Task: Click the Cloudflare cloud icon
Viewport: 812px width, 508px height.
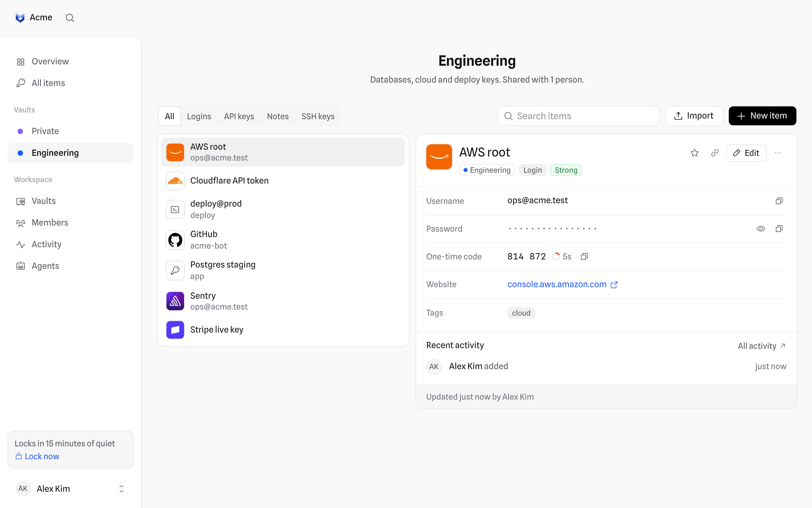Action: point(175,181)
